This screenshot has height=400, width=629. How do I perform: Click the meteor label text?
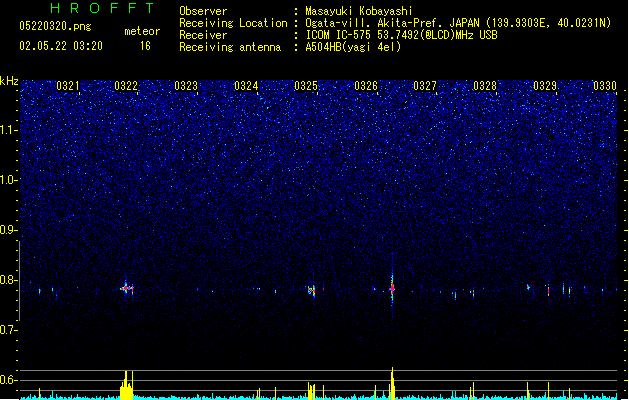tap(142, 31)
